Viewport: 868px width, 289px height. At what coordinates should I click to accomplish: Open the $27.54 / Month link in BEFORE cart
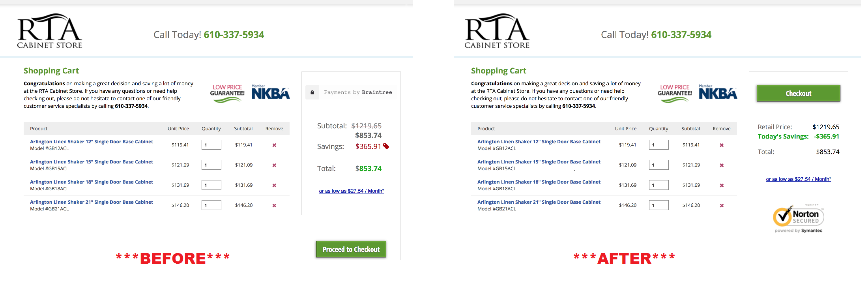[351, 191]
